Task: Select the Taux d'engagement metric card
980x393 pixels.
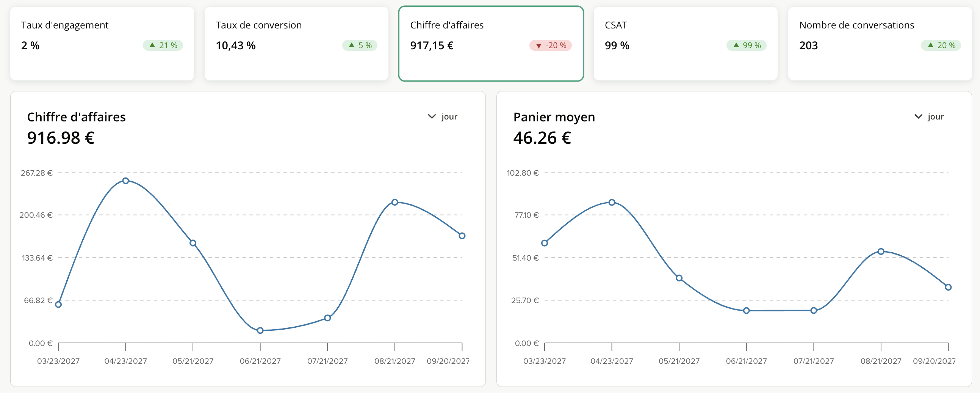Action: point(102,43)
